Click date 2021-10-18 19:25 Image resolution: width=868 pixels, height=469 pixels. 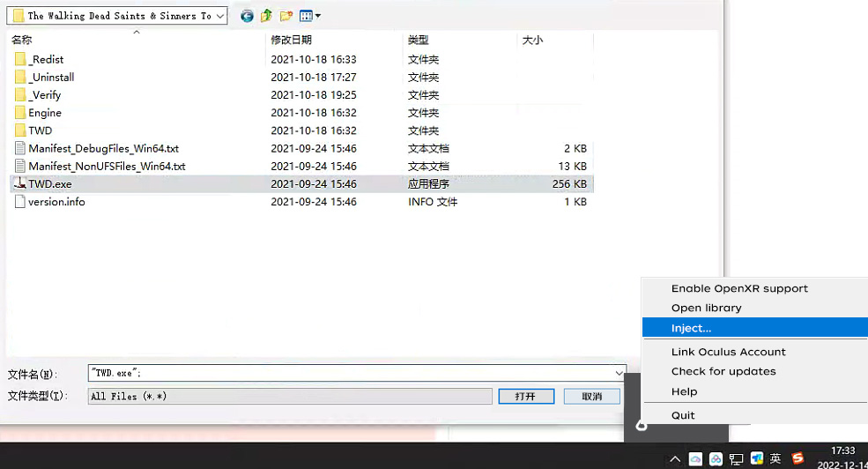[x=314, y=94]
